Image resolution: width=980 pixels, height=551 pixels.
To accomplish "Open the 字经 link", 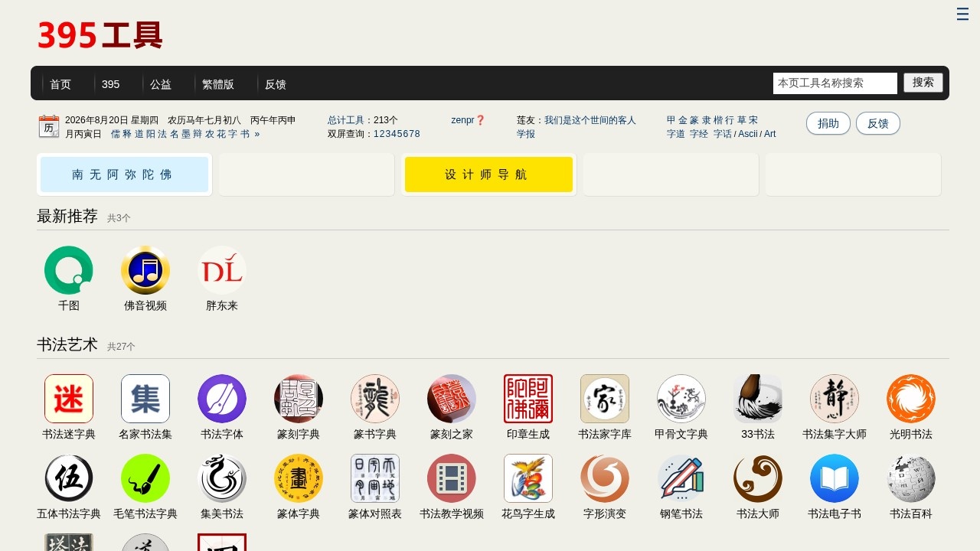I will coord(699,134).
